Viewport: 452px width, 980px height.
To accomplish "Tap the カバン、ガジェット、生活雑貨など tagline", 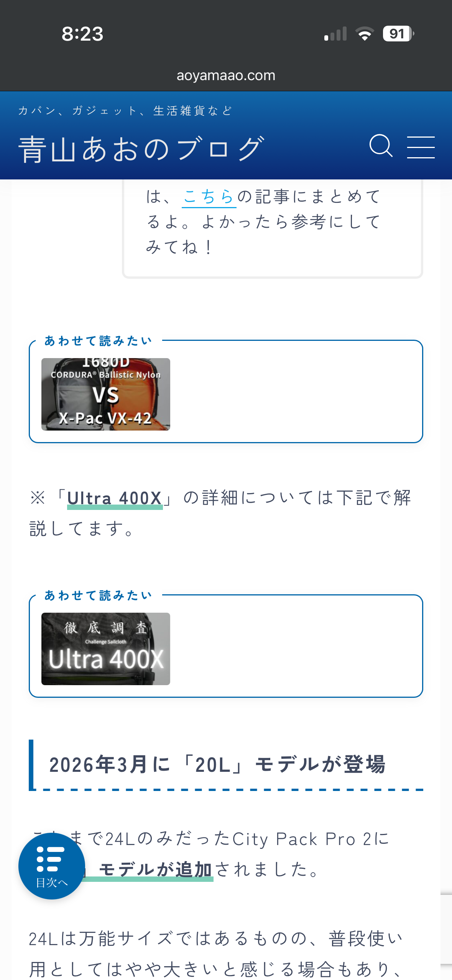I will (x=125, y=111).
